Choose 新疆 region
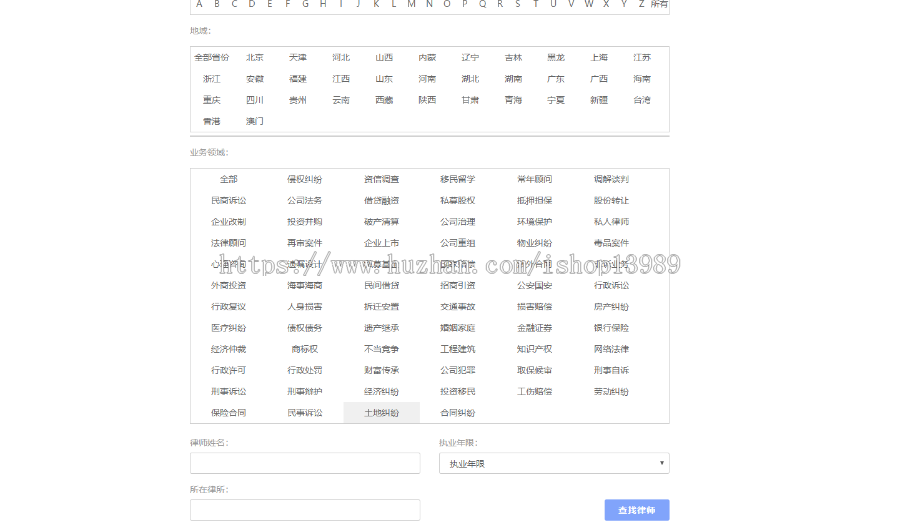Viewport: 900px width, 525px height. point(599,100)
